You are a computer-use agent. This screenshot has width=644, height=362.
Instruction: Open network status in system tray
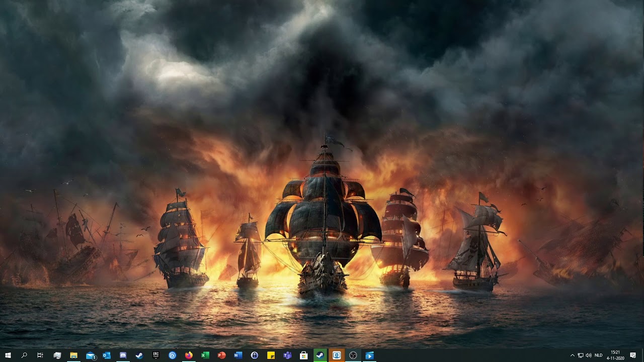[581, 355]
